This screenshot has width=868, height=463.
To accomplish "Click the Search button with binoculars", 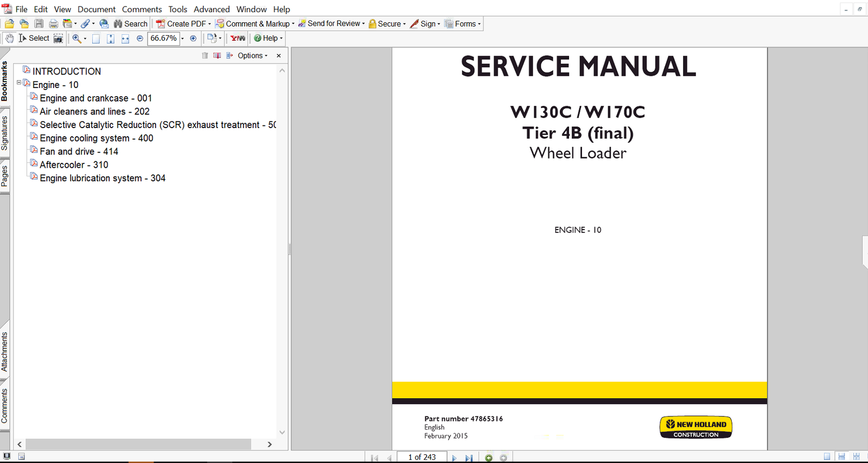I will [x=130, y=24].
